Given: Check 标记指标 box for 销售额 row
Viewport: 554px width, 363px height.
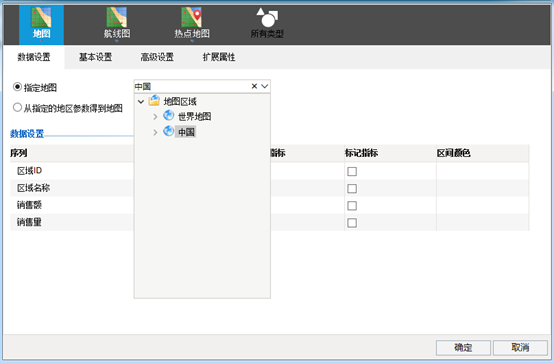Looking at the screenshot, I should coord(352,206).
